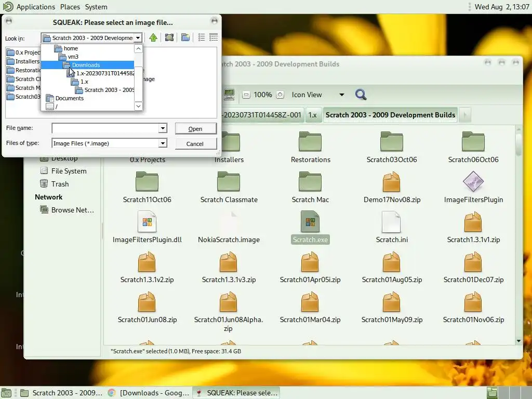Select the Scratch Classmate folder icon
The width and height of the screenshot is (532, 399).
229,181
